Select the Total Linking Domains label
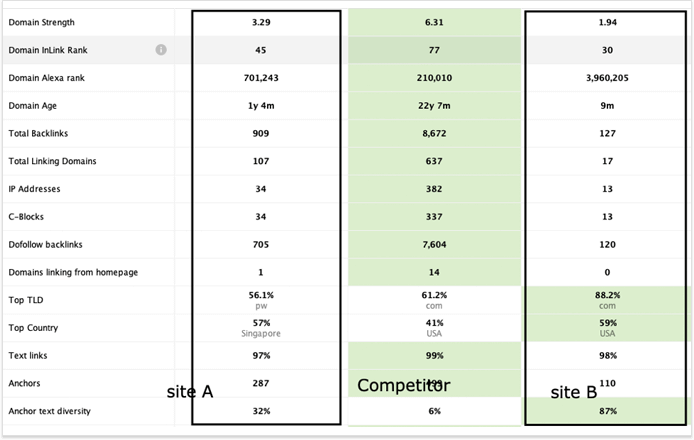This screenshot has width=694, height=440. (52, 161)
